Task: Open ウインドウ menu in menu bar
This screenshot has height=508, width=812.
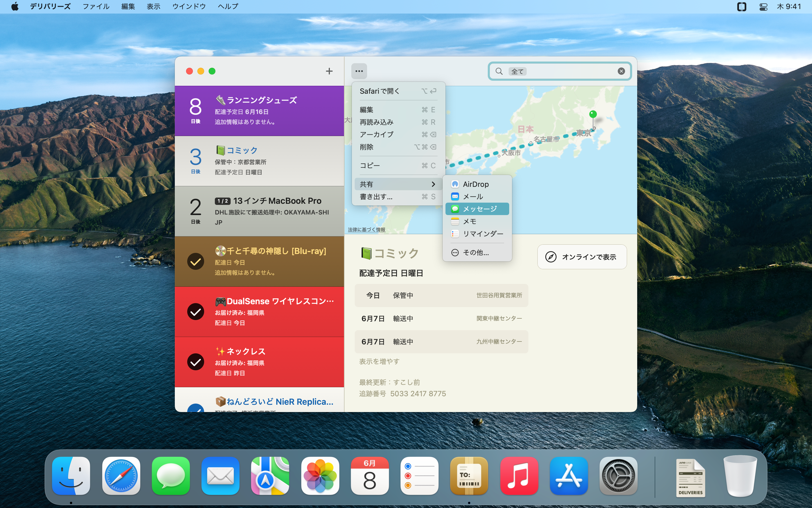Action: [189, 6]
